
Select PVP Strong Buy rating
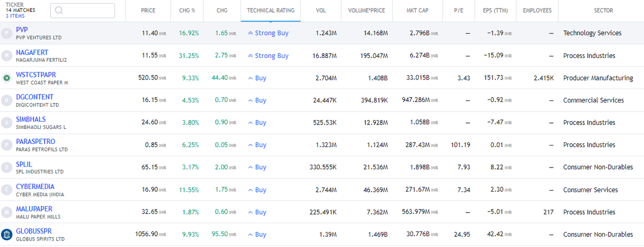(x=268, y=33)
